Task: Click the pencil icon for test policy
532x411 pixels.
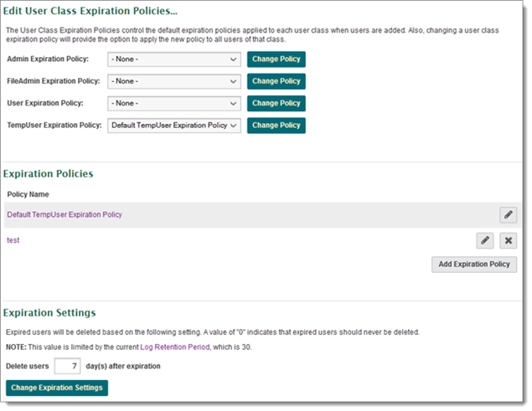Action: [x=484, y=240]
